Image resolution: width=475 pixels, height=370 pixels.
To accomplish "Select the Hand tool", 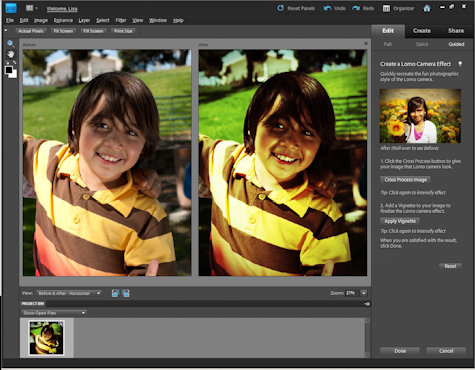I will click(11, 54).
